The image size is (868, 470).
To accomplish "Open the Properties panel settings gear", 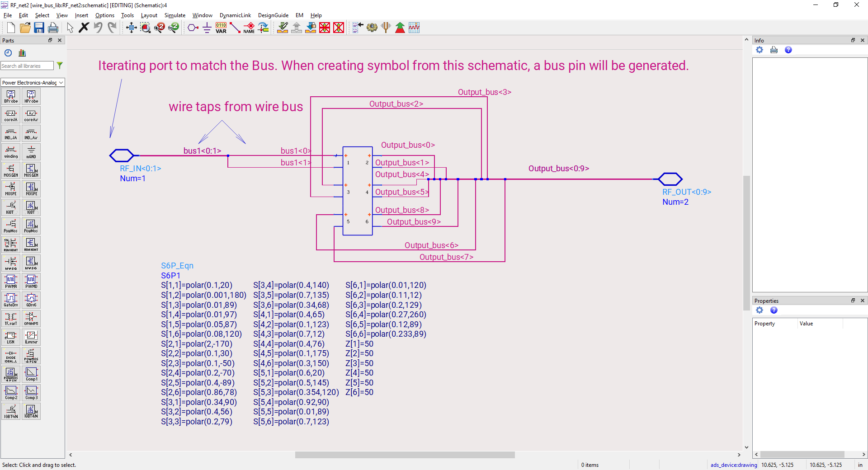I will tap(759, 310).
